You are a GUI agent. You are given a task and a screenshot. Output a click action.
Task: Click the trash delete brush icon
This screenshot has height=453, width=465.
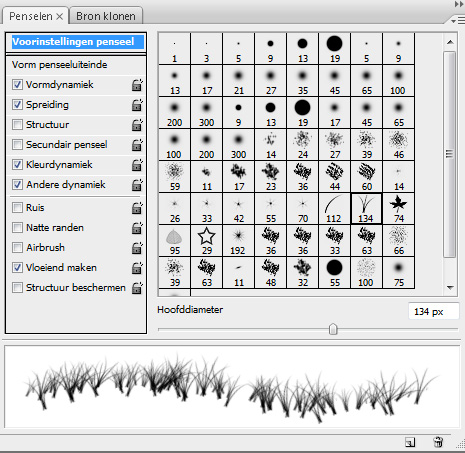click(438, 442)
